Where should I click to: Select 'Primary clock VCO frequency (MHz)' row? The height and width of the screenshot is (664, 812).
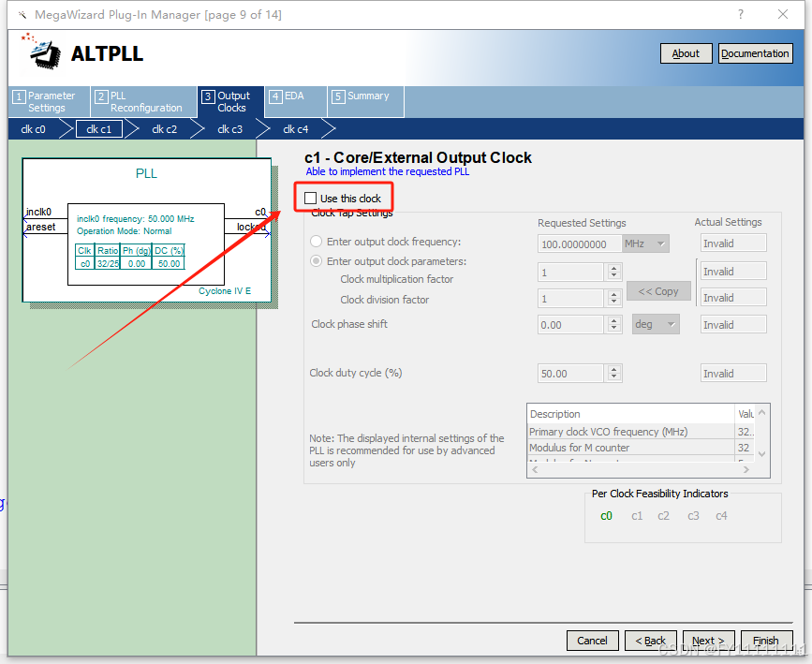click(642, 432)
